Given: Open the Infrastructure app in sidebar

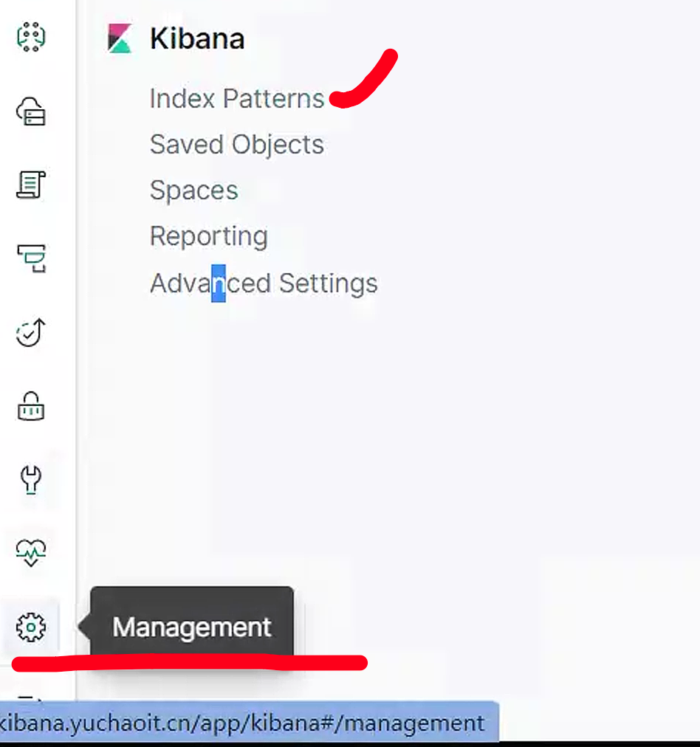Looking at the screenshot, I should pos(31,111).
